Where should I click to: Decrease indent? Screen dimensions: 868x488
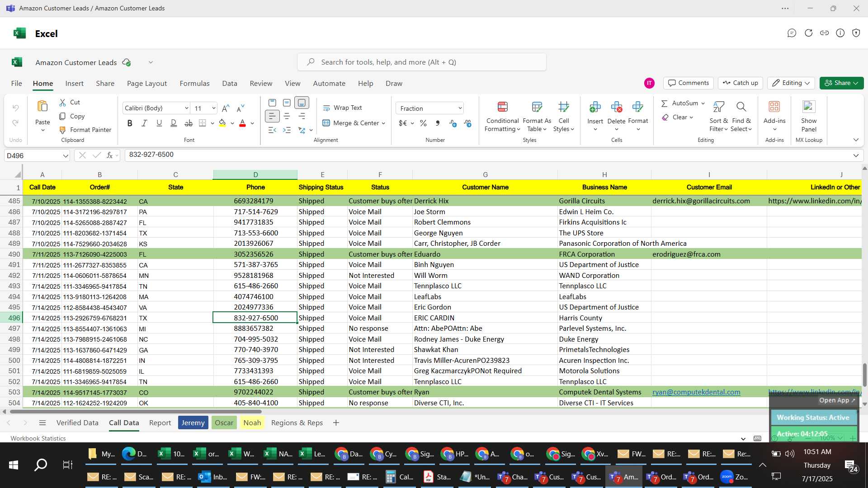click(x=272, y=130)
